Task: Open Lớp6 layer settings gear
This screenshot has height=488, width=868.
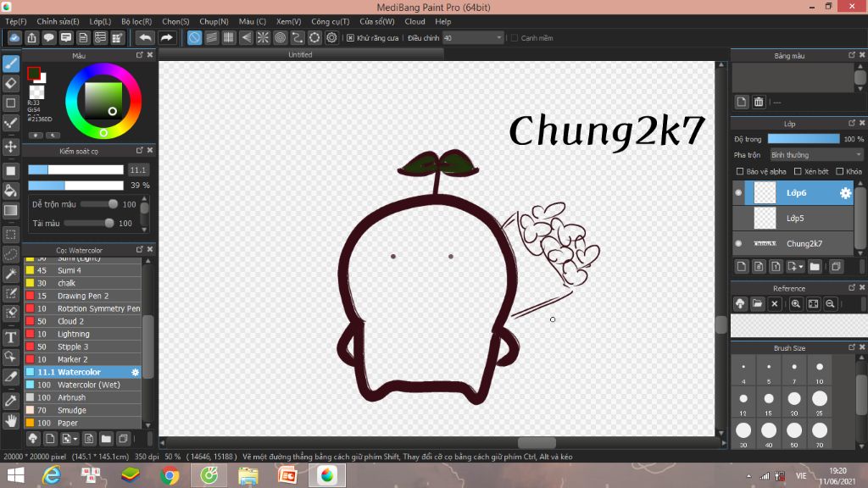Action: (845, 192)
